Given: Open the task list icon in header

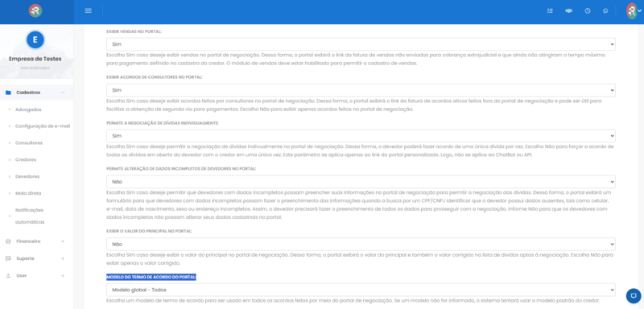Looking at the screenshot, I should [x=550, y=11].
